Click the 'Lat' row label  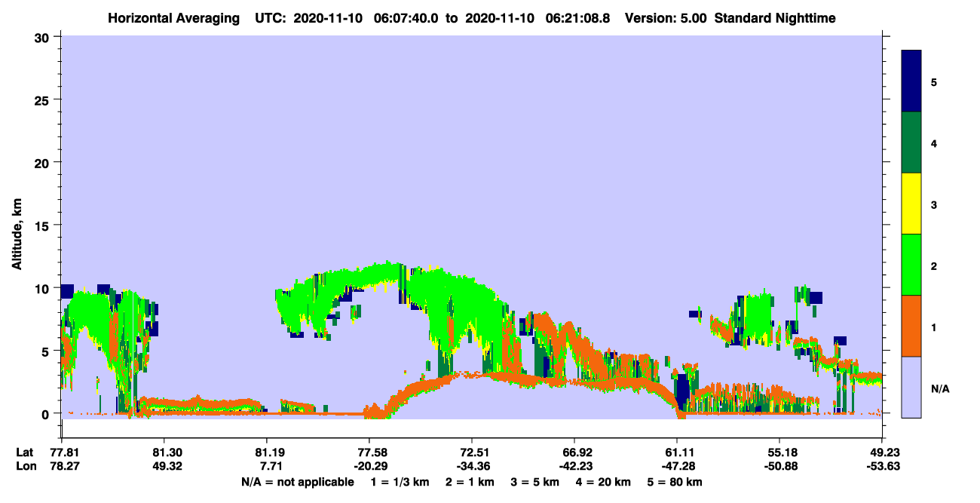(x=24, y=452)
